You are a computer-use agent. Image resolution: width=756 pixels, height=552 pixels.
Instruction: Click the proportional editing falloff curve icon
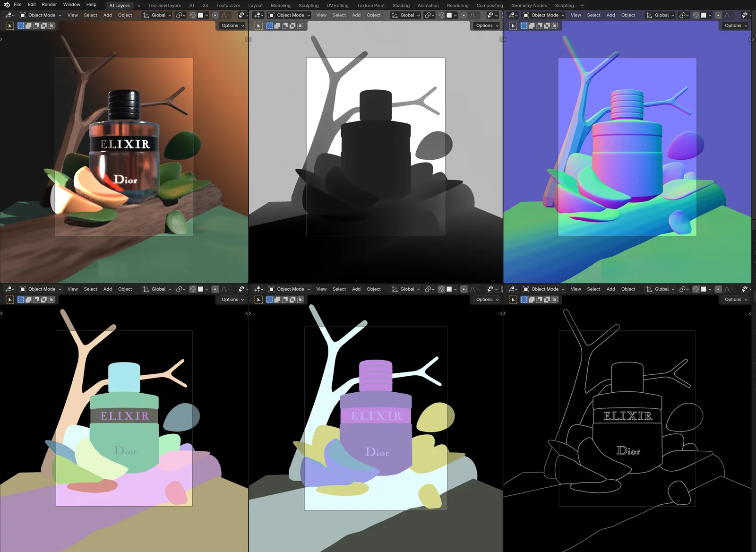point(223,15)
